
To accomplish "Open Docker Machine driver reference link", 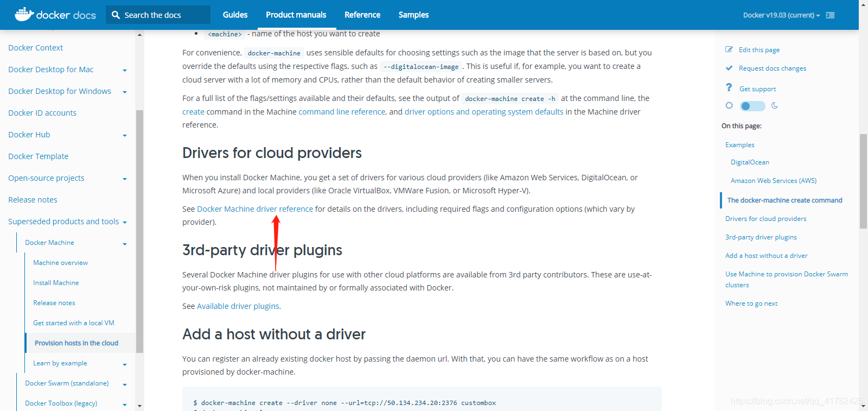I will [x=255, y=209].
